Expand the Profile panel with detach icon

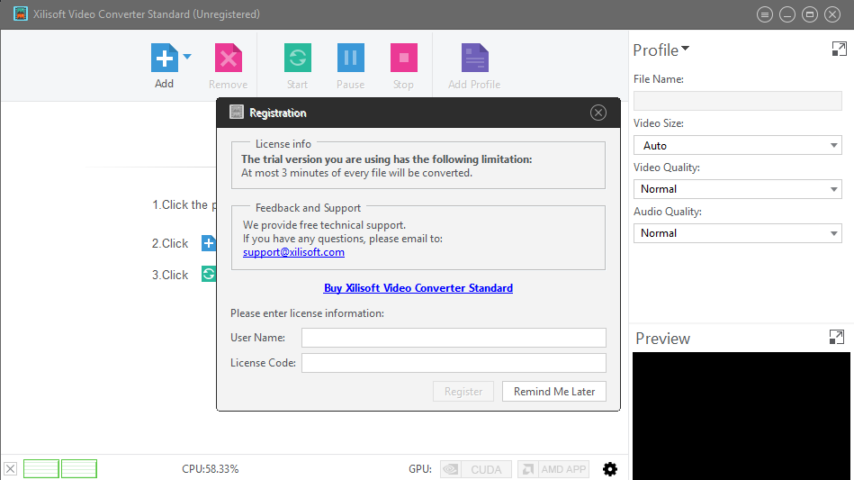[839, 49]
